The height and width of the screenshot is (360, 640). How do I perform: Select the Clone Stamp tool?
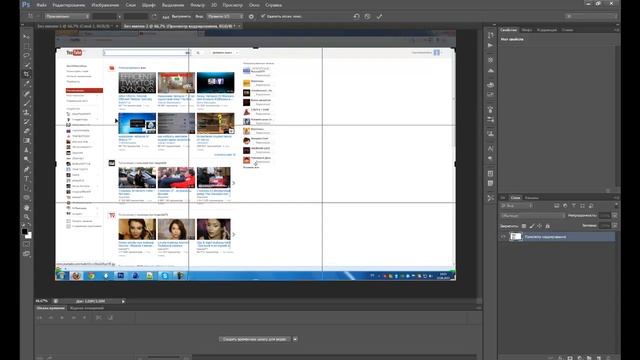point(27,112)
